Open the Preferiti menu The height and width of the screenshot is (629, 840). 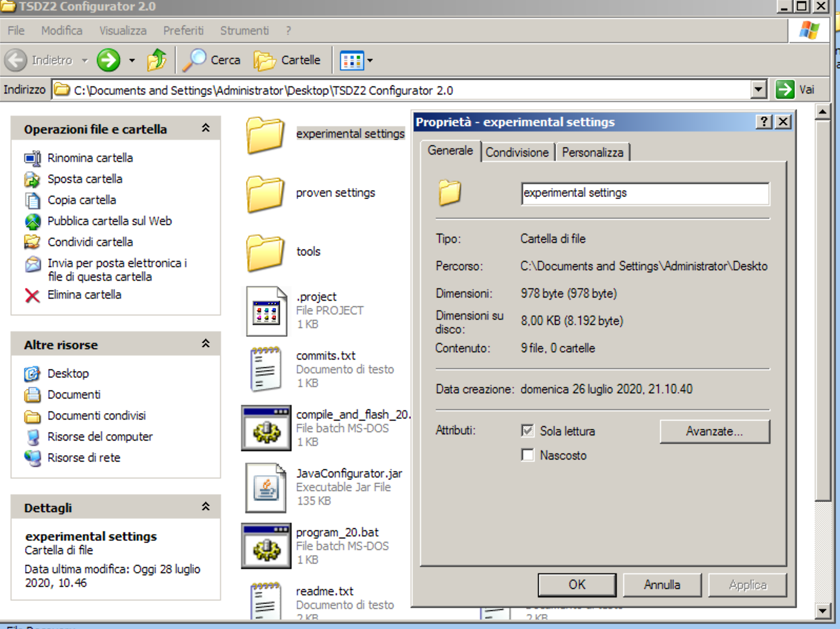pos(183,31)
